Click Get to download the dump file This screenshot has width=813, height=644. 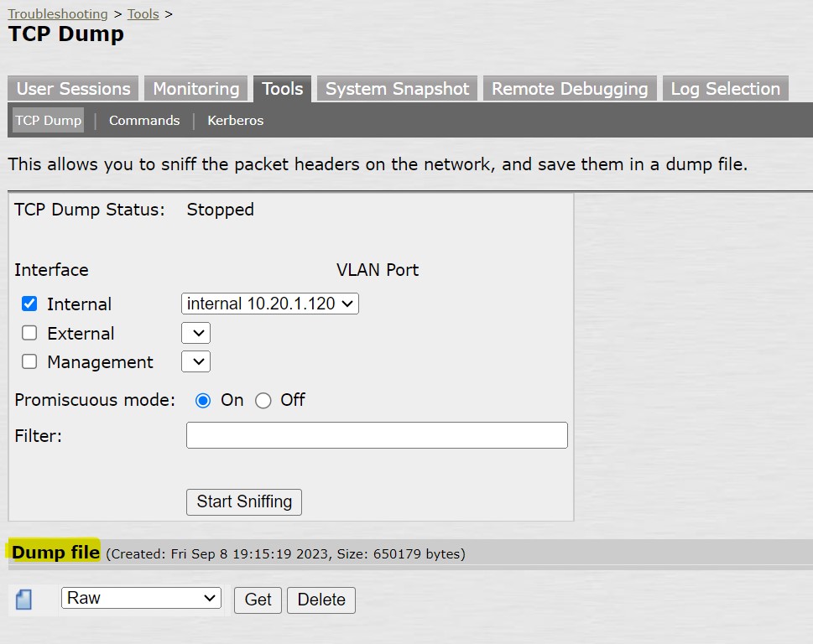click(257, 599)
